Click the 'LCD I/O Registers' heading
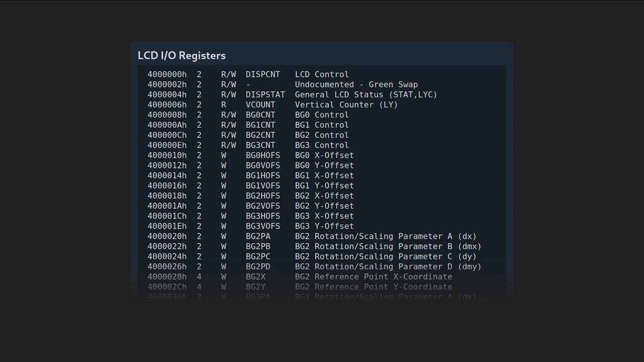Image resolution: width=644 pixels, height=362 pixels. [x=182, y=55]
